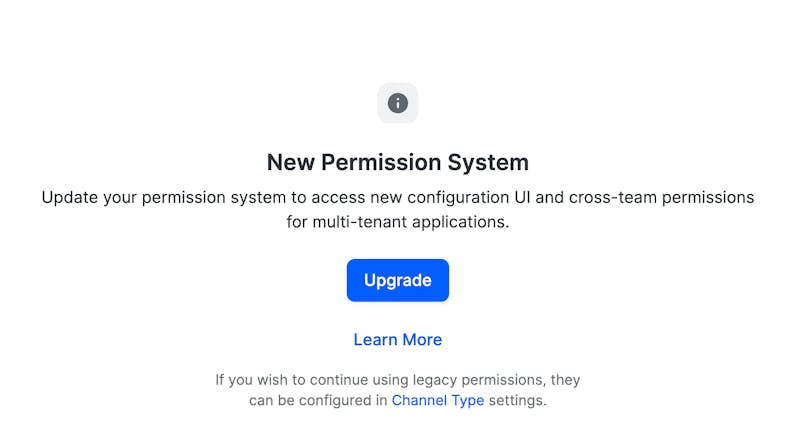Click the blue Channel Type text
Viewport: 800px width, 434px height.
[x=438, y=400]
